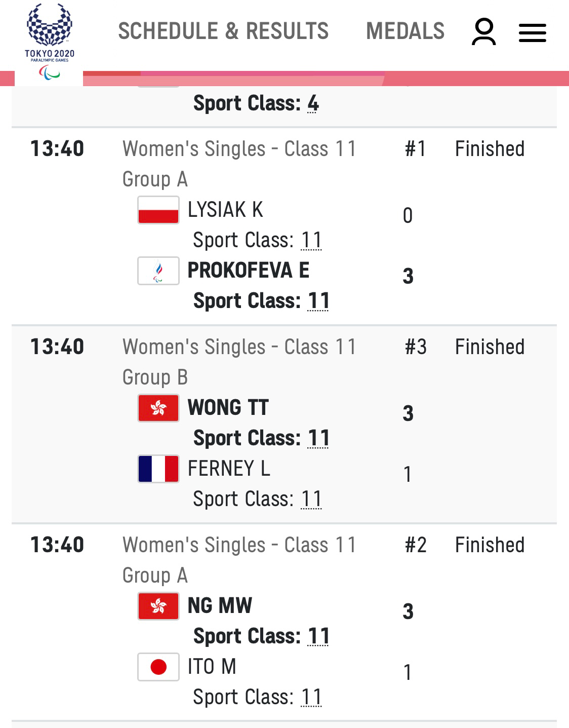Select FERNEY L athlete name
Screen dimensions: 569x728
coord(229,468)
